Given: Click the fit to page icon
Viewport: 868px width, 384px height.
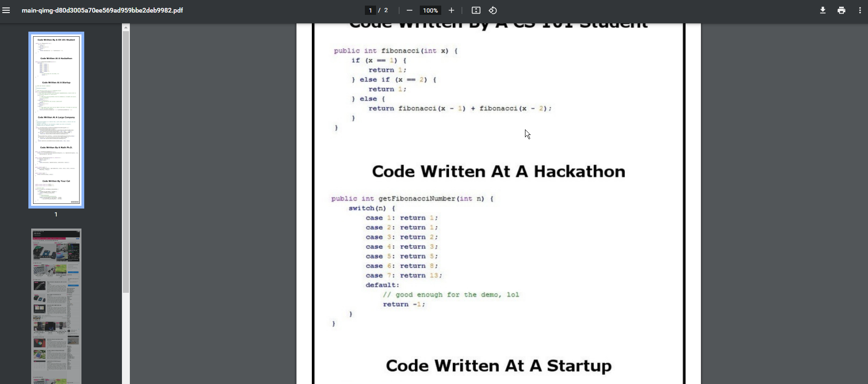Looking at the screenshot, I should pos(476,10).
